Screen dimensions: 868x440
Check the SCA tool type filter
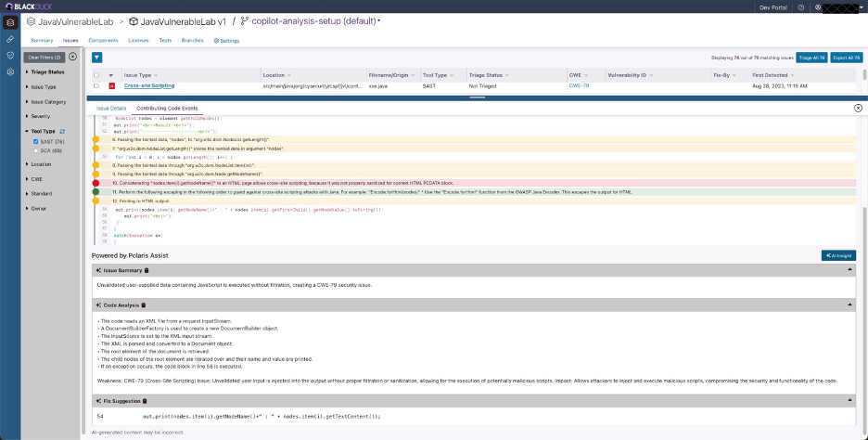coord(35,149)
